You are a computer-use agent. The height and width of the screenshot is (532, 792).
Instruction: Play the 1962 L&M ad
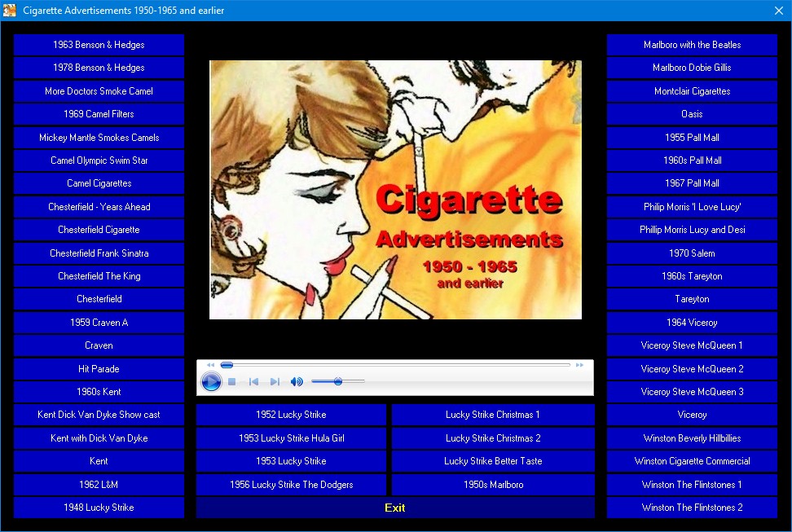point(99,485)
